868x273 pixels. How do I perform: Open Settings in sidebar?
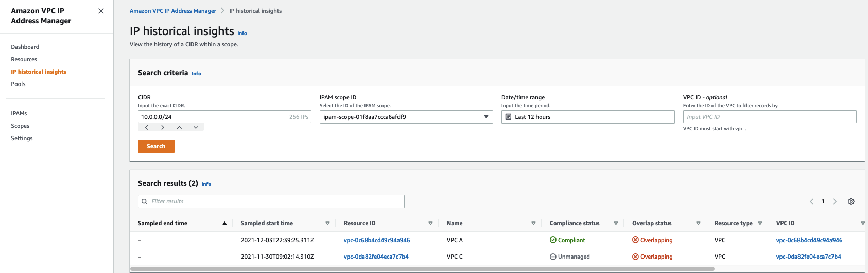[x=22, y=138]
